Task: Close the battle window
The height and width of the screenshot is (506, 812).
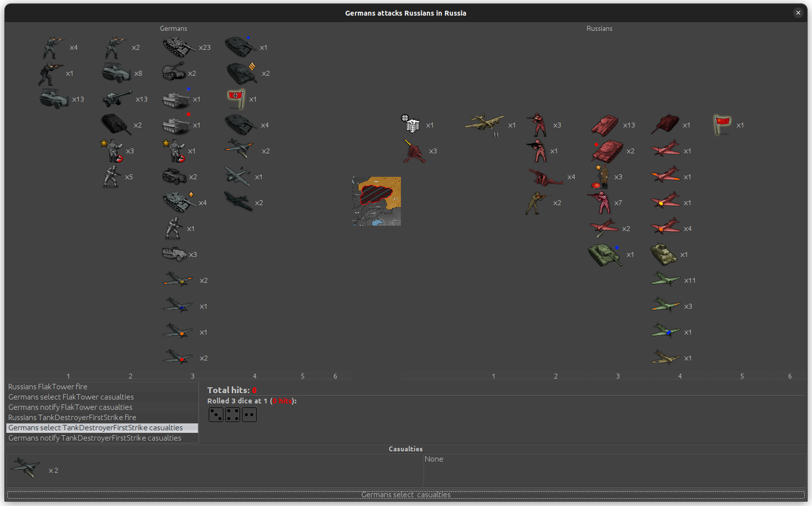Action: tap(798, 13)
